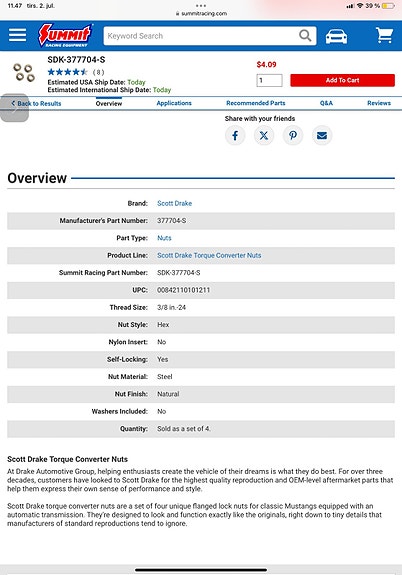Switch to the Recommended Parts tab
This screenshot has width=402, height=575.
coord(256,103)
